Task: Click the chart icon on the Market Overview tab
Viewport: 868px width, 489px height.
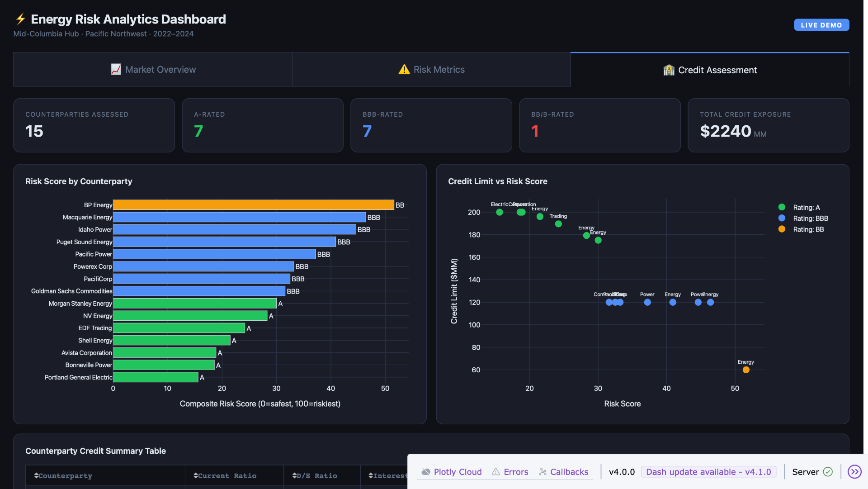Action: 116,69
